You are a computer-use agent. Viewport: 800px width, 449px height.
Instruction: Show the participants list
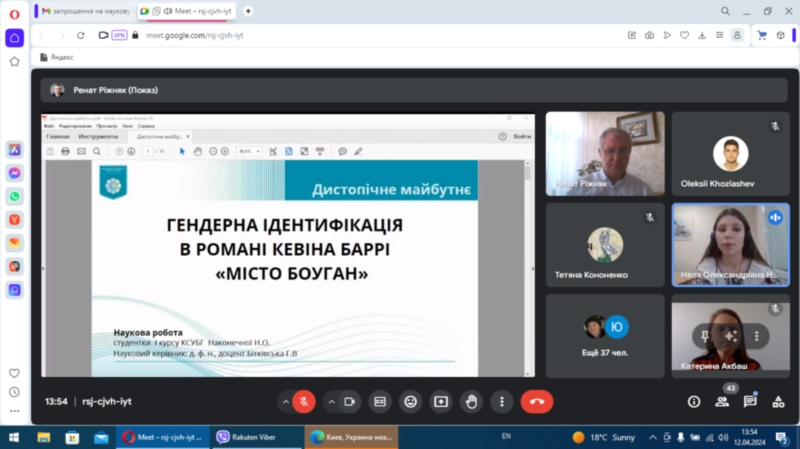click(722, 401)
